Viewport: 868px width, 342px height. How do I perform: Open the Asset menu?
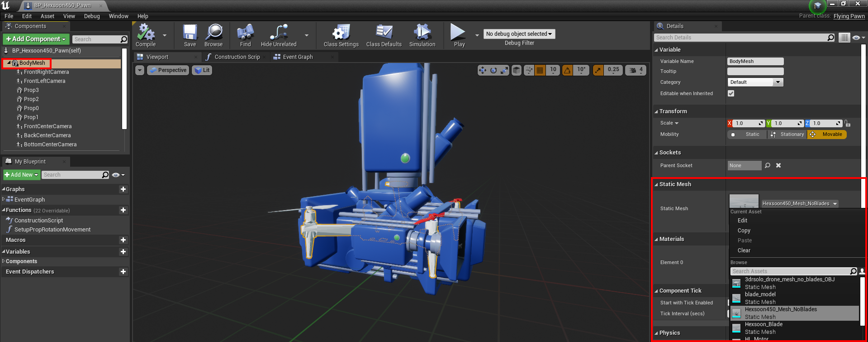pos(47,16)
